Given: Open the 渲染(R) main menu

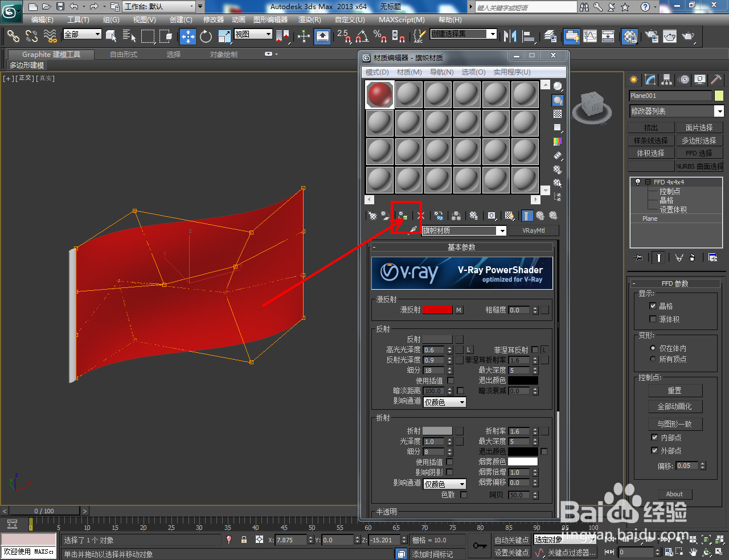Looking at the screenshot, I should click(x=309, y=19).
